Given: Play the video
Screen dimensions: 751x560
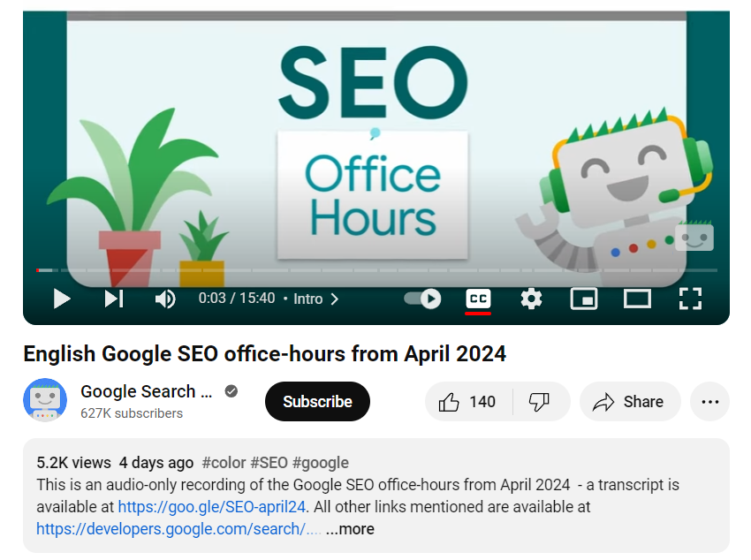Looking at the screenshot, I should [61, 299].
